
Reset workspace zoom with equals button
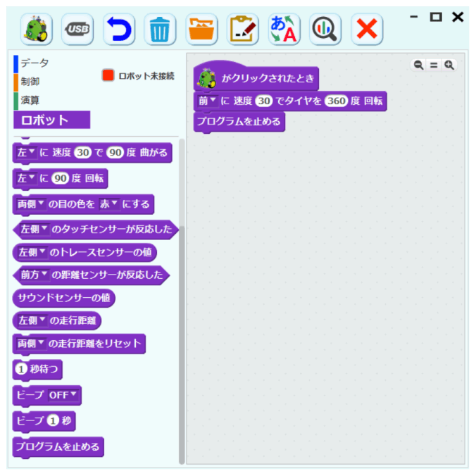tap(434, 65)
